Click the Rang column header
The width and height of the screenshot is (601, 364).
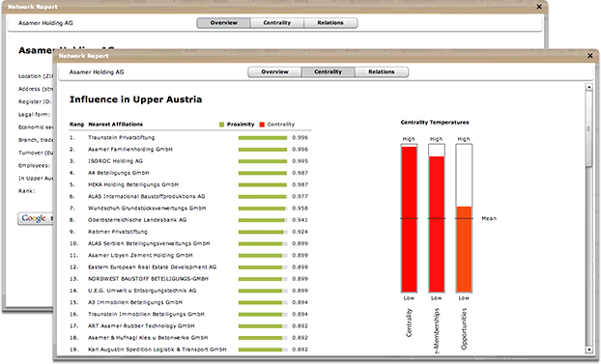pos(76,125)
